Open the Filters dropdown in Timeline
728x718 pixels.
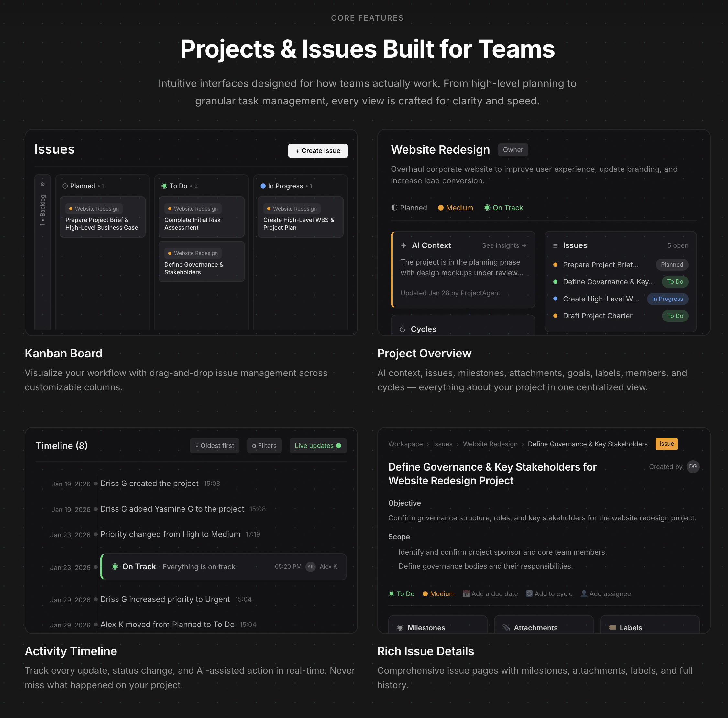click(264, 446)
